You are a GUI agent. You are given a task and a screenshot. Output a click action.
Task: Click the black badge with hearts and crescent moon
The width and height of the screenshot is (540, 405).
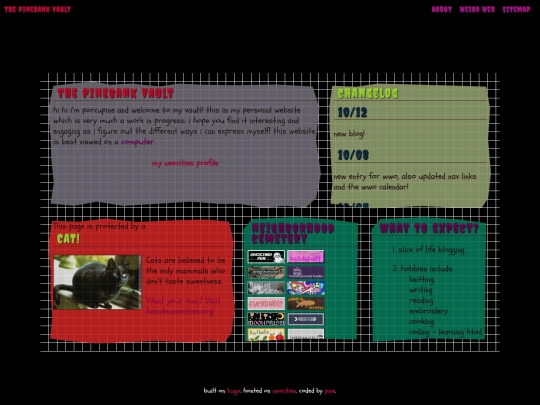click(266, 319)
